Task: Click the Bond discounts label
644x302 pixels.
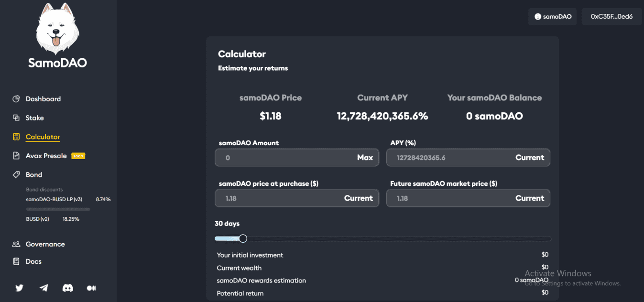Action: [44, 190]
